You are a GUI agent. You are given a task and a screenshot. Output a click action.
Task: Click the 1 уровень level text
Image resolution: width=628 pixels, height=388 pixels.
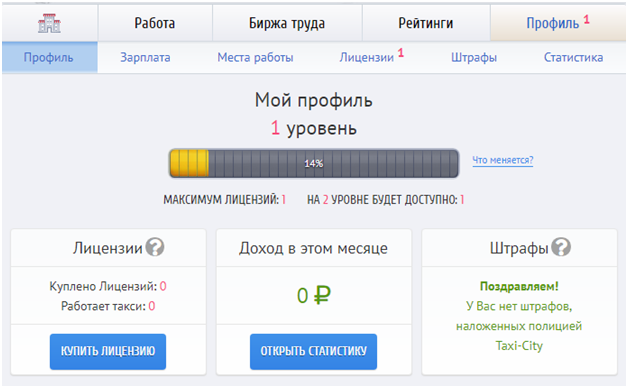(314, 128)
